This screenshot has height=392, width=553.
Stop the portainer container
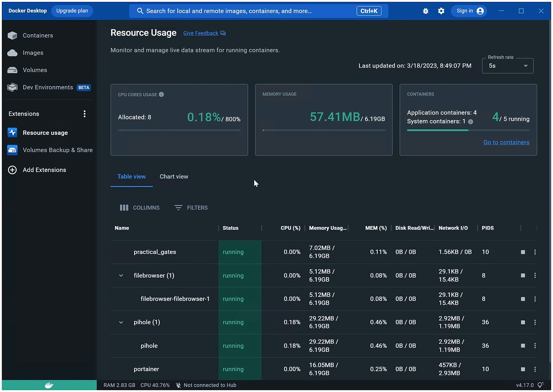[523, 369]
